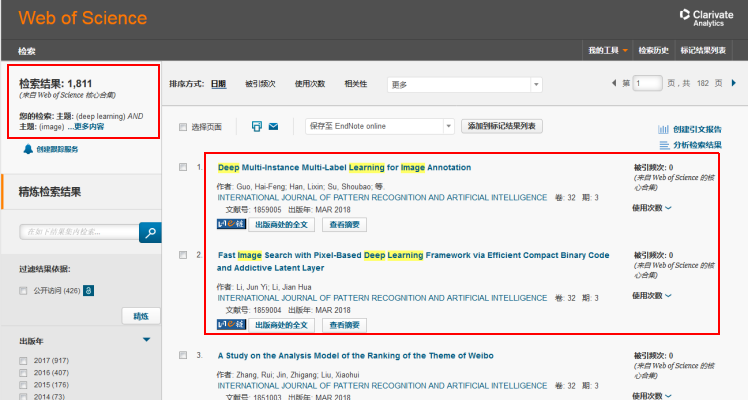Image resolution: width=748 pixels, height=400 pixels.
Task: Click the link resolver icon for result 2
Action: coord(231,325)
